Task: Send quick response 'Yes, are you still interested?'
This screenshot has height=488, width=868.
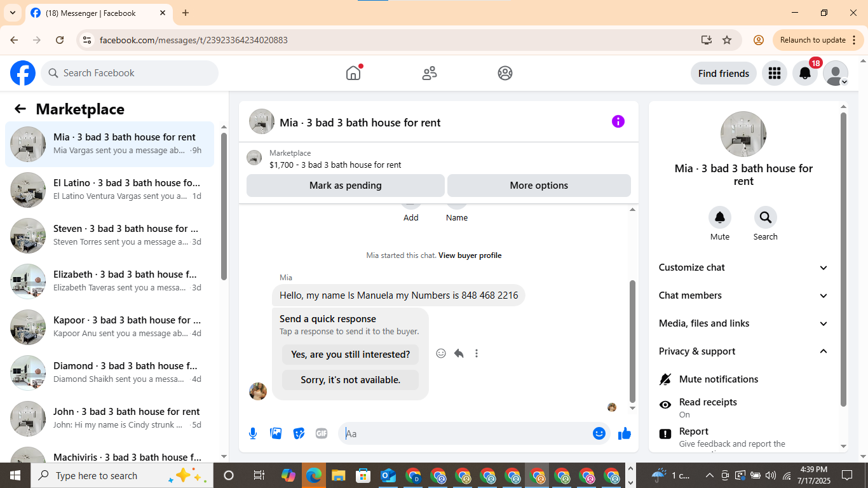Action: pos(351,355)
